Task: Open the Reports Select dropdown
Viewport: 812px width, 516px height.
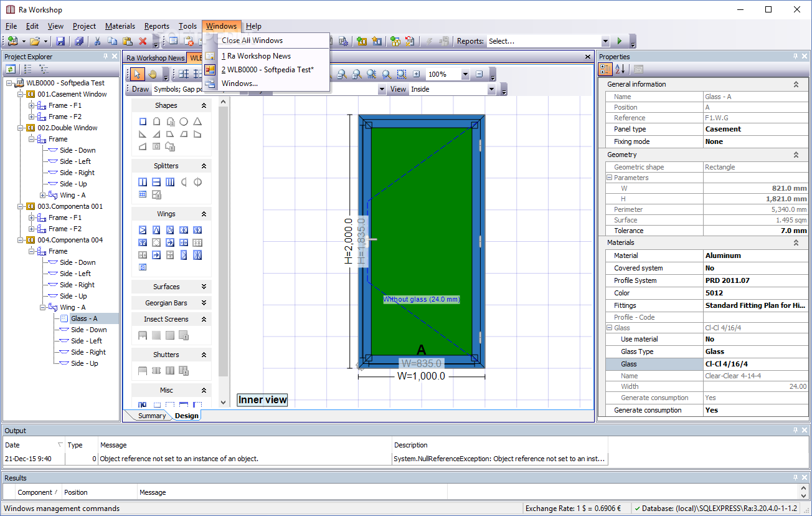Action: point(605,41)
